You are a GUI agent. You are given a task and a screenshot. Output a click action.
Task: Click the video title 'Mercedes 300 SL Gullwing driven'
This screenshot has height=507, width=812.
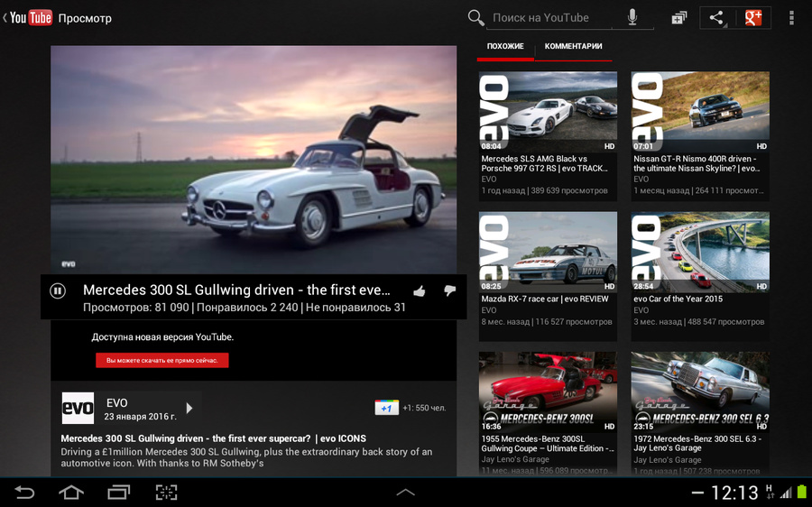click(x=236, y=290)
